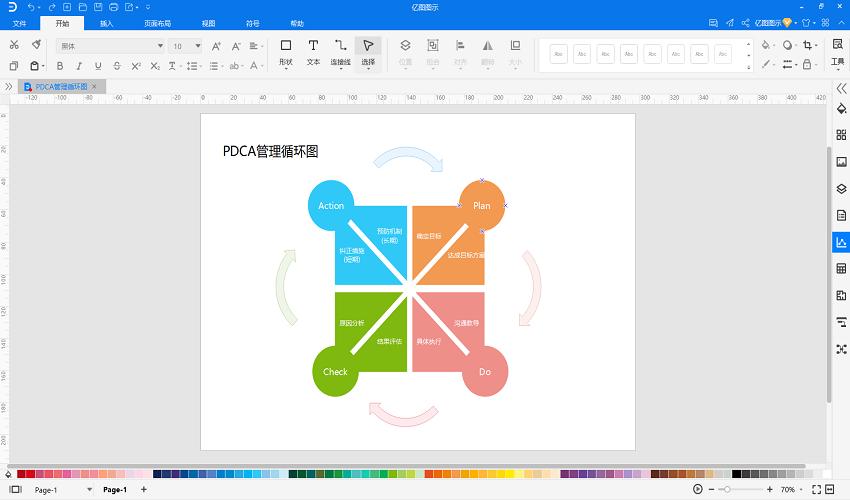The width and height of the screenshot is (850, 500).
Task: Expand the text alignment dropdown
Action: click(262, 47)
